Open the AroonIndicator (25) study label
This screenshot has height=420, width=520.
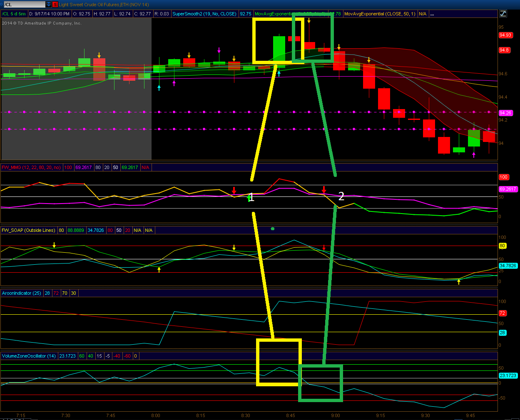pos(22,293)
